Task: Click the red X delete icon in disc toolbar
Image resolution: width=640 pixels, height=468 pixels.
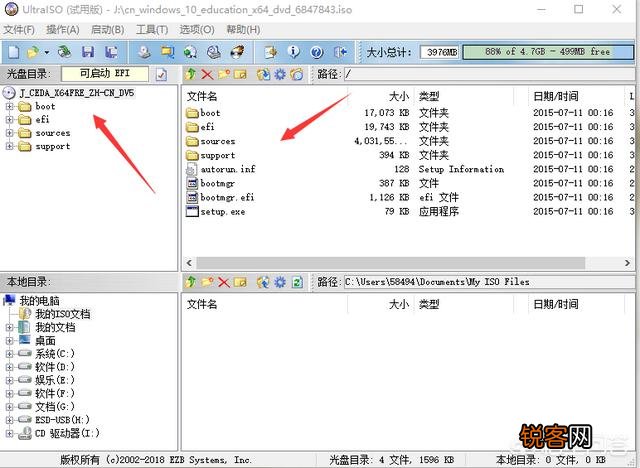Action: pyautogui.click(x=207, y=74)
